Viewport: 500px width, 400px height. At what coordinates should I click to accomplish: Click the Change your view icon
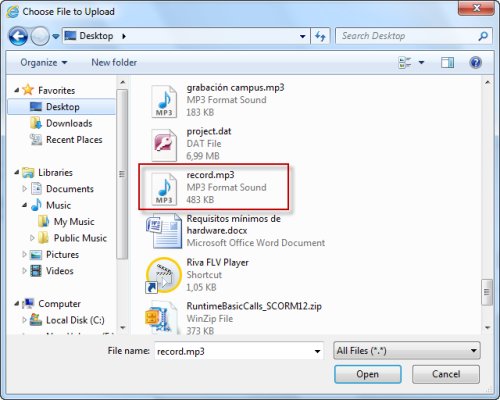coord(404,63)
